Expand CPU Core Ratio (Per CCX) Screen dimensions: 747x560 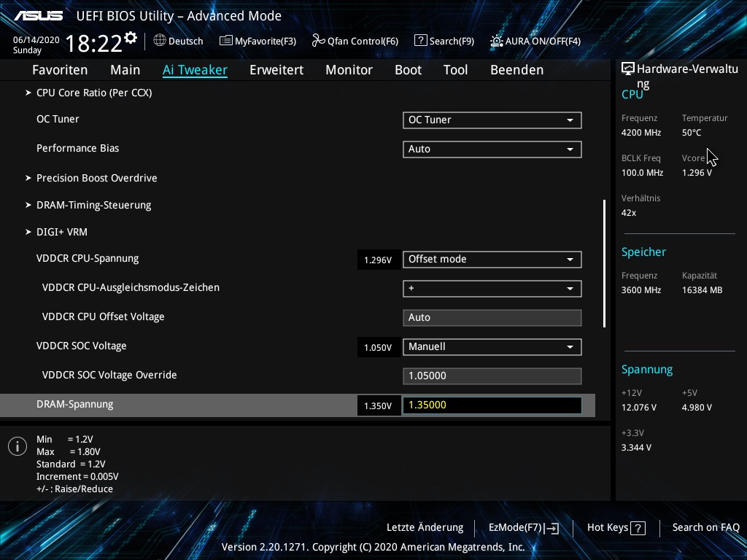[x=94, y=93]
